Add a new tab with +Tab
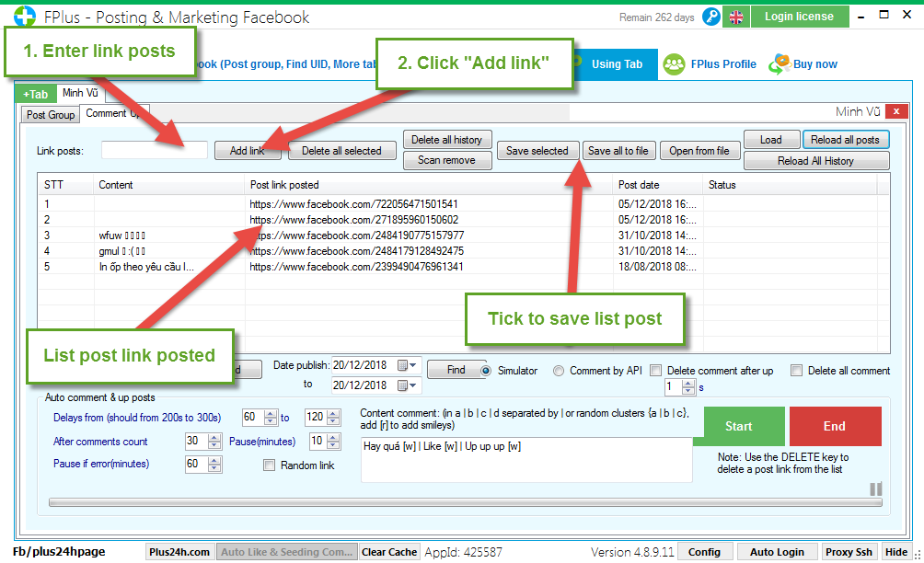Viewport: 924px width, 563px height. [35, 94]
